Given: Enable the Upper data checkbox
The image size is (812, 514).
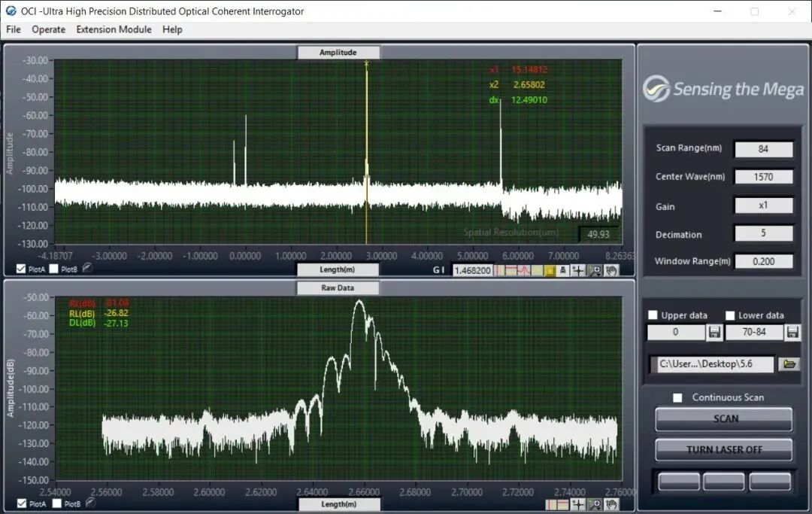Looking at the screenshot, I should pos(653,315).
